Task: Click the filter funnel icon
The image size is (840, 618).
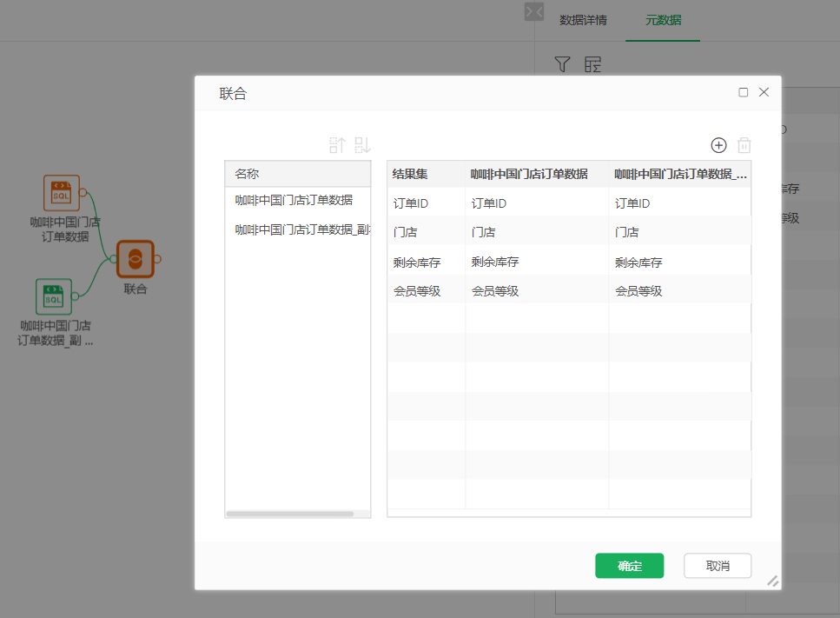Action: [x=563, y=64]
